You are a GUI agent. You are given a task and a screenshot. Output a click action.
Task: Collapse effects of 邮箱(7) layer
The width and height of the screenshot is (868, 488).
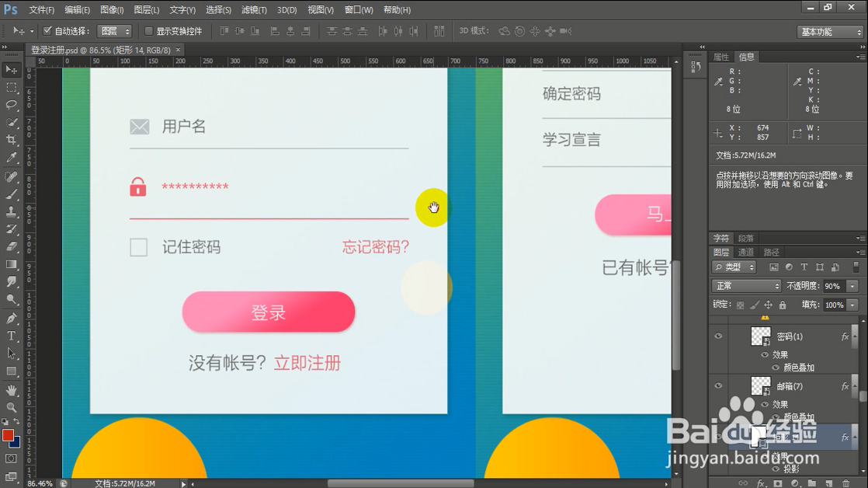pos(855,386)
